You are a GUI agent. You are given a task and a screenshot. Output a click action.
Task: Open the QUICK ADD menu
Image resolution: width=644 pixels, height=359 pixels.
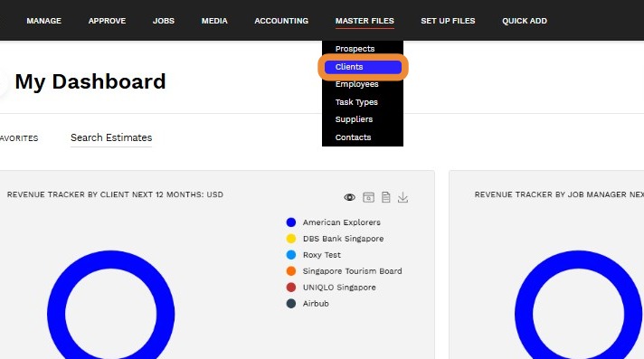[525, 21]
